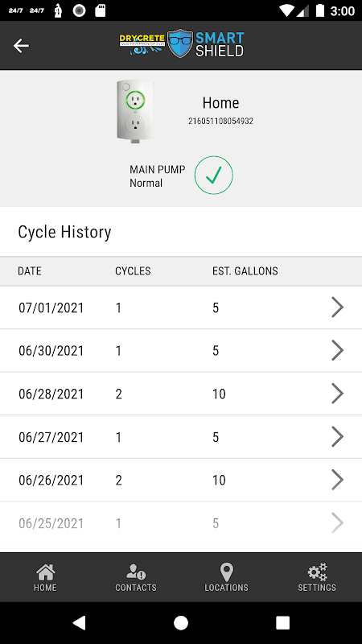The width and height of the screenshot is (362, 644).
Task: Tap Android recent apps square button
Action: pos(283,623)
